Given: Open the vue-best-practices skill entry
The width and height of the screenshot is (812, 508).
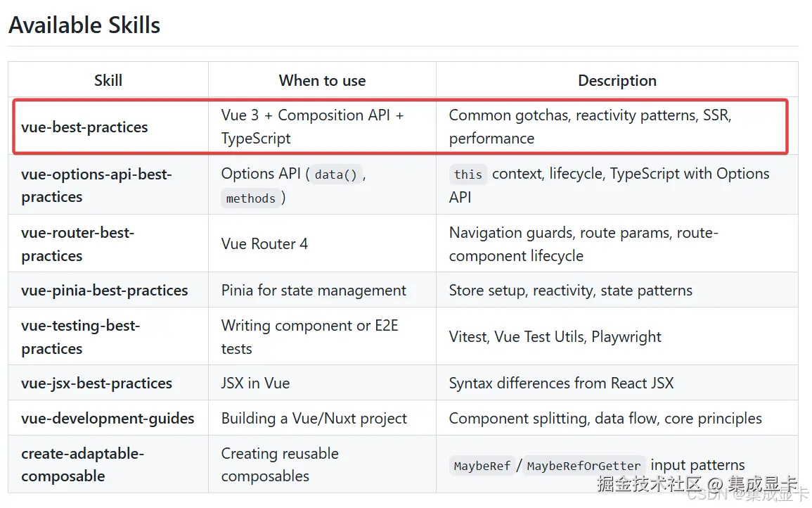Looking at the screenshot, I should coord(84,127).
